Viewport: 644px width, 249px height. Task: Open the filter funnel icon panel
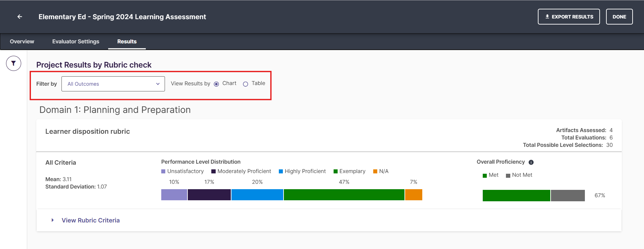tap(13, 63)
